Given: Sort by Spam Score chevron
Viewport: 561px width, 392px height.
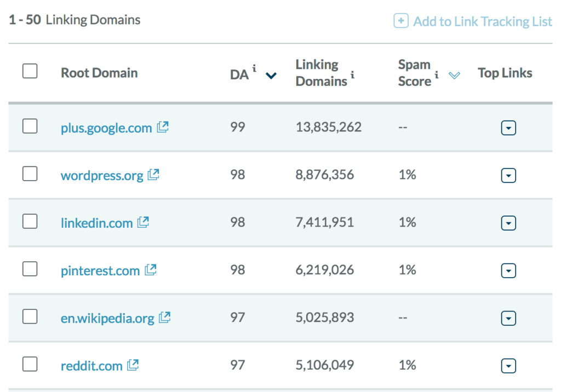Looking at the screenshot, I should 454,76.
